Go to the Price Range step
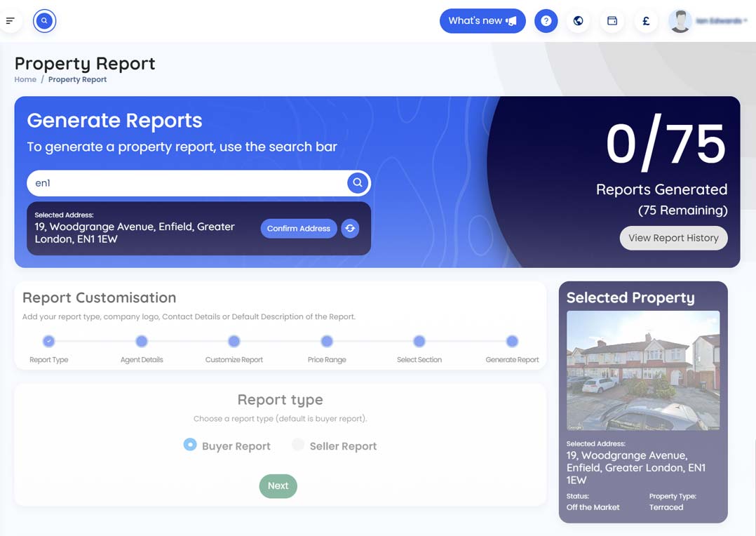 pyautogui.click(x=327, y=341)
